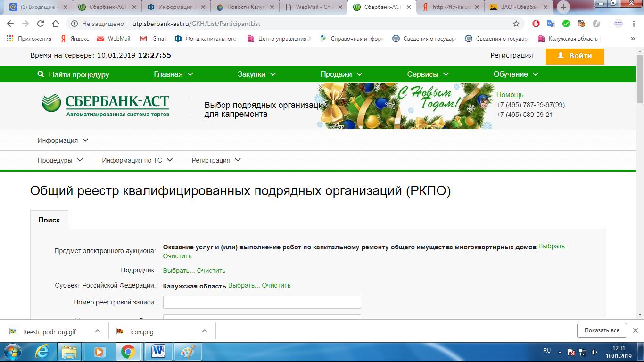Click the Регистрация link at top
This screenshot has height=362, width=644.
512,55
